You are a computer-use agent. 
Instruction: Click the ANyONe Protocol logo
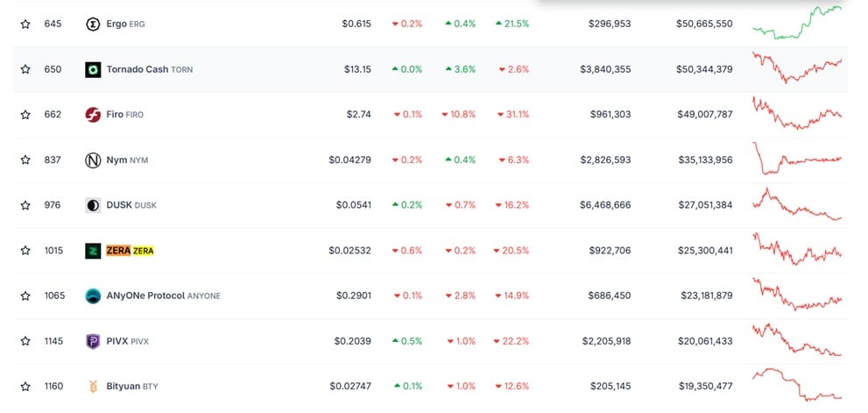pos(93,296)
